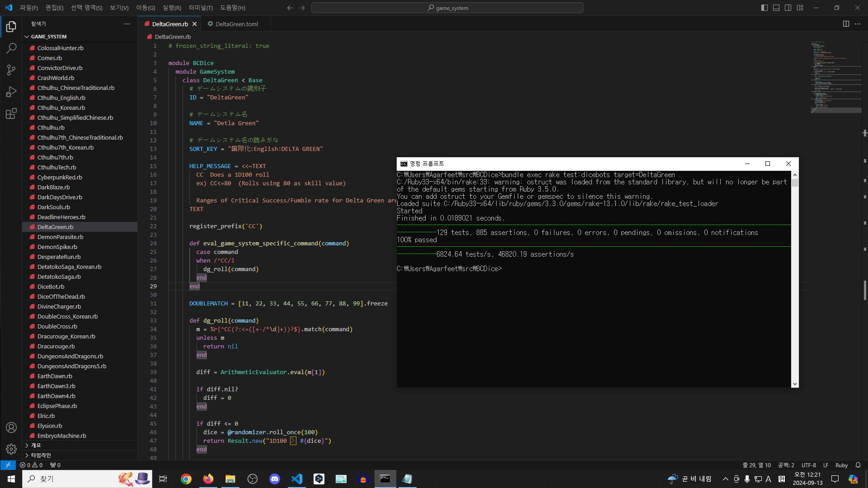The image size is (868, 488).
Task: Open the Search view in activity bar
Action: [x=11, y=48]
